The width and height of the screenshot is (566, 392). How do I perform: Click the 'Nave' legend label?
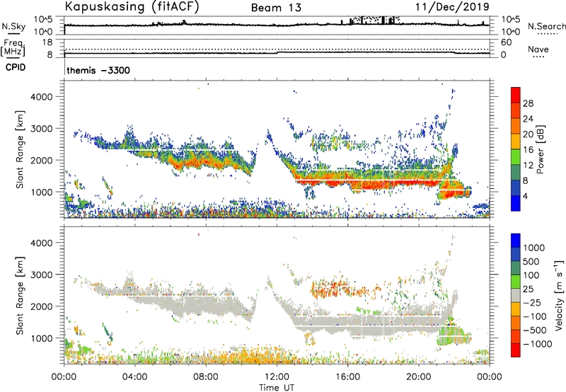pos(538,49)
